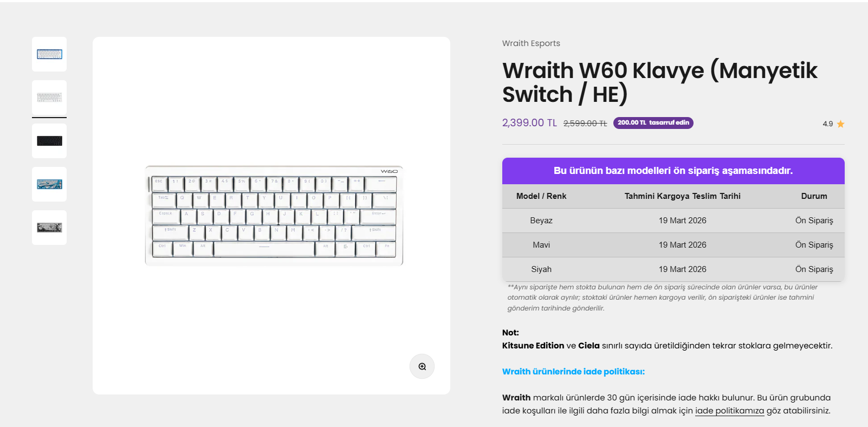This screenshot has height=427, width=868.
Task: Click the main white keyboard product image
Action: tap(274, 216)
